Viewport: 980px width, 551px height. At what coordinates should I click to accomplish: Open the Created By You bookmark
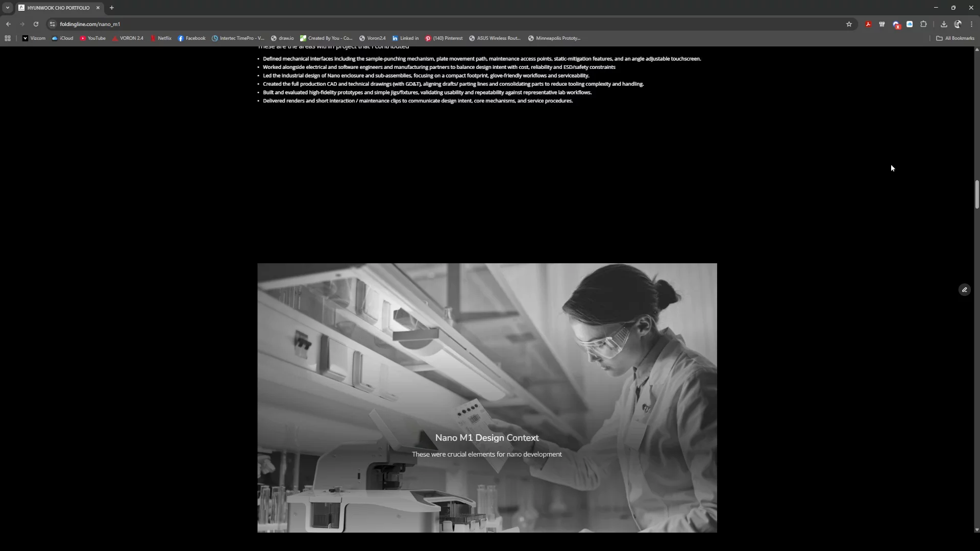[x=326, y=38]
